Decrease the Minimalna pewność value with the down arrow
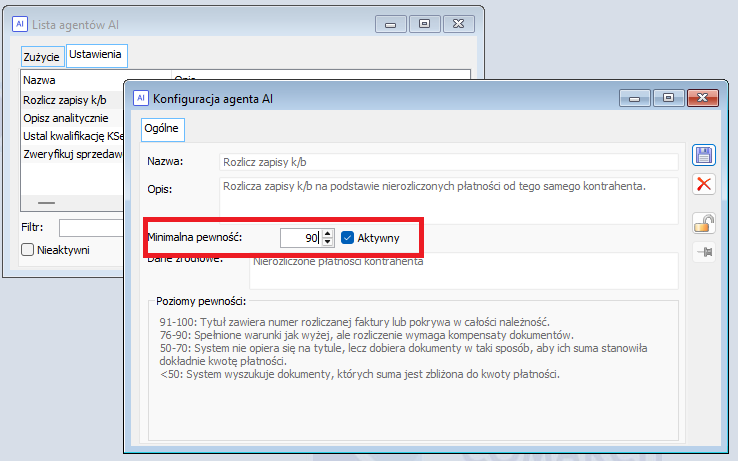The width and height of the screenshot is (738, 461). [x=328, y=242]
